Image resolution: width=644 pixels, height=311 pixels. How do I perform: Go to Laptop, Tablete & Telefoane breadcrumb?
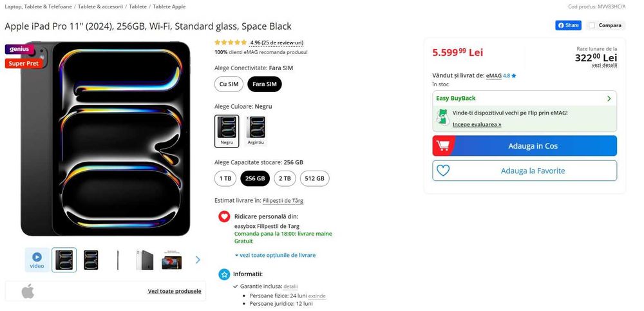[x=38, y=6]
